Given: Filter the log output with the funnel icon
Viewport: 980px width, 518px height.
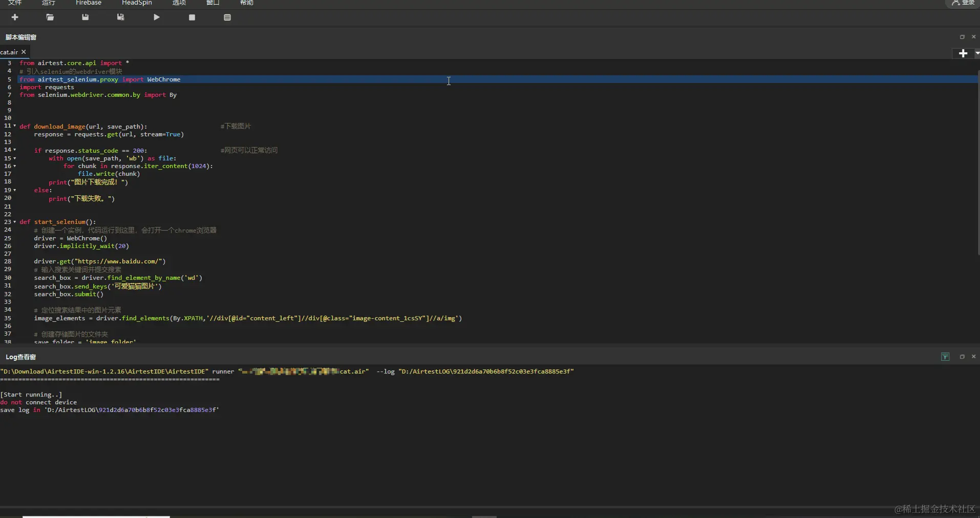Looking at the screenshot, I should click(945, 357).
